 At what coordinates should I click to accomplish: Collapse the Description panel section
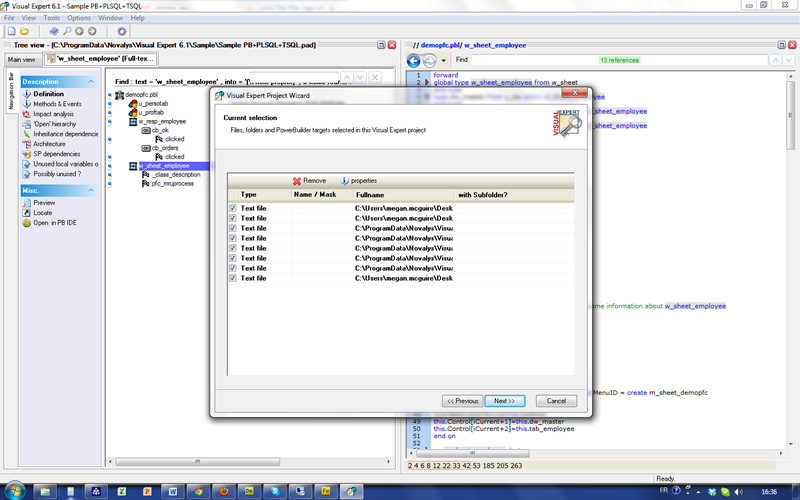point(89,81)
